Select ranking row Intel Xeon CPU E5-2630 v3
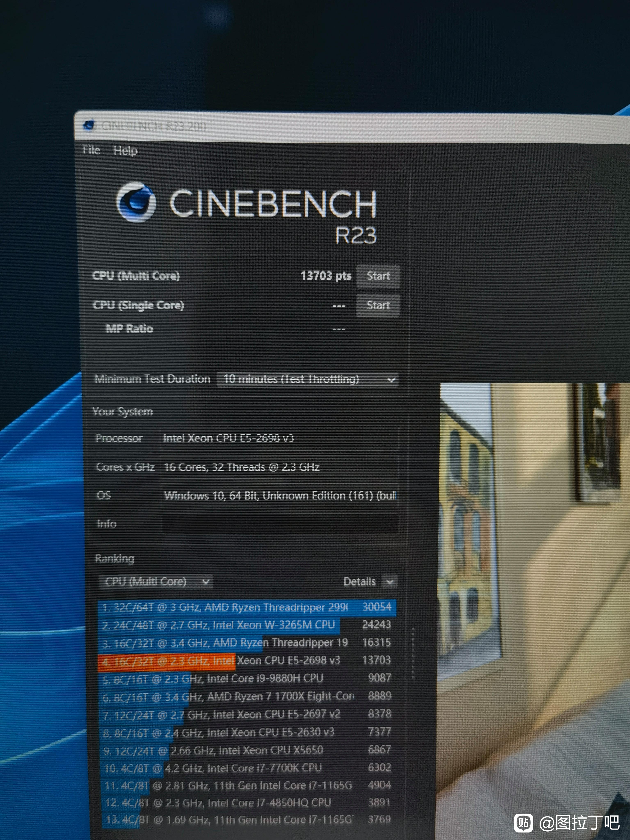630x840 pixels. pos(247,733)
